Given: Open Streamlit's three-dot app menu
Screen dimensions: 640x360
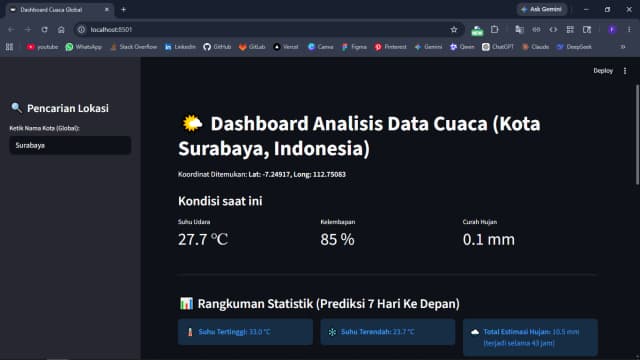Looking at the screenshot, I should tap(625, 71).
